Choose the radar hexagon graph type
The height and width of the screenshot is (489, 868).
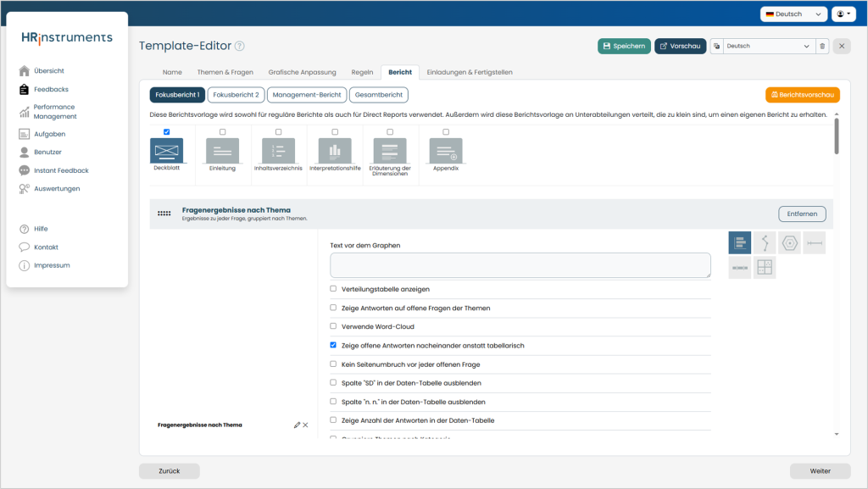coord(789,243)
